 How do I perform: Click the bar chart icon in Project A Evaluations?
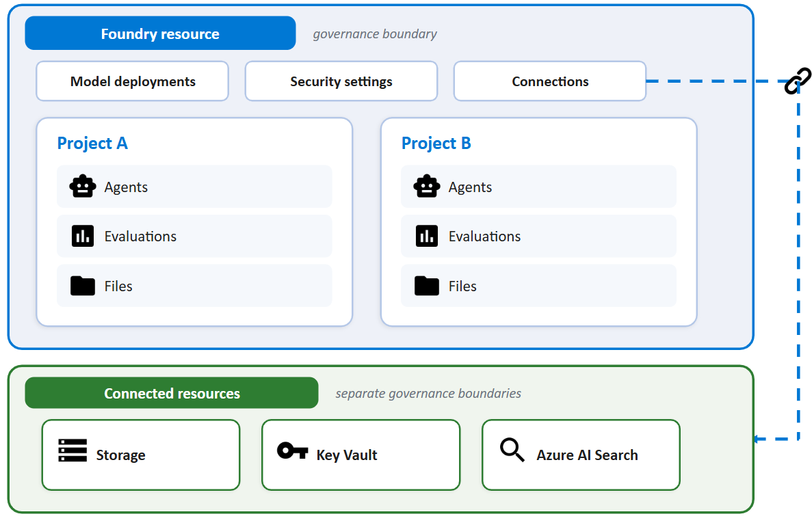83,236
